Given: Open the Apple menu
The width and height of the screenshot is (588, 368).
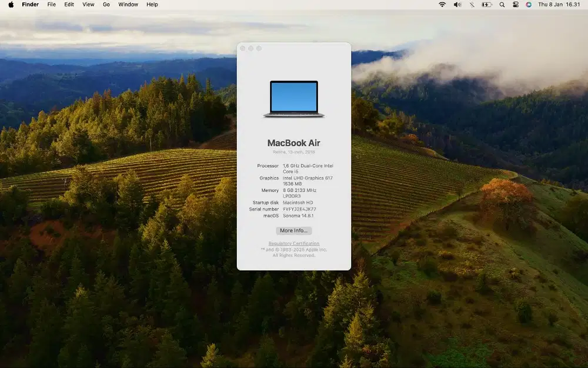Looking at the screenshot, I should [x=10, y=4].
